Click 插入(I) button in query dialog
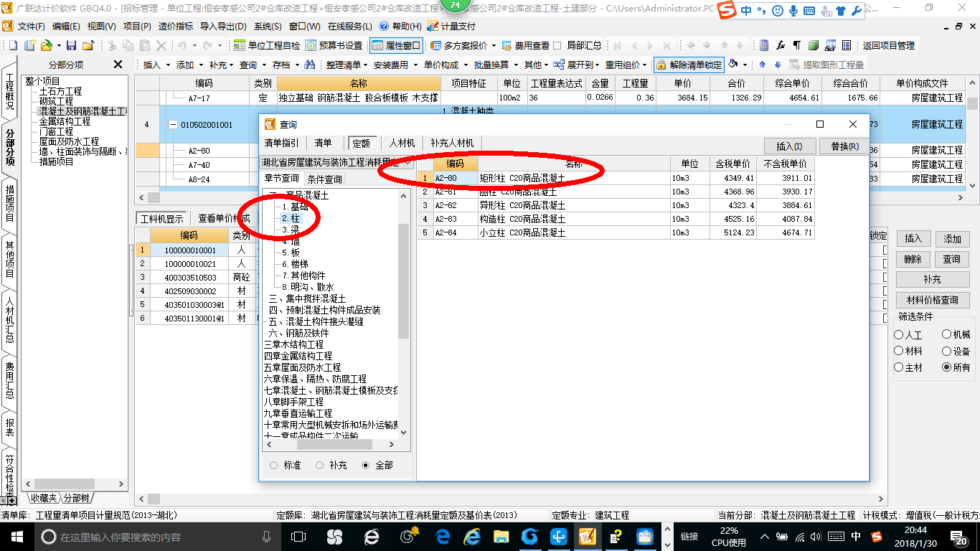This screenshot has width=980, height=551. click(x=790, y=146)
